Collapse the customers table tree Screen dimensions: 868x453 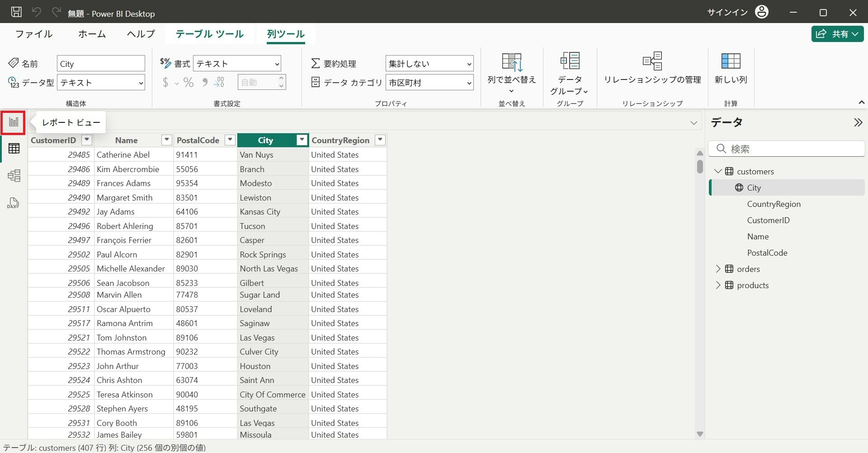pos(718,171)
